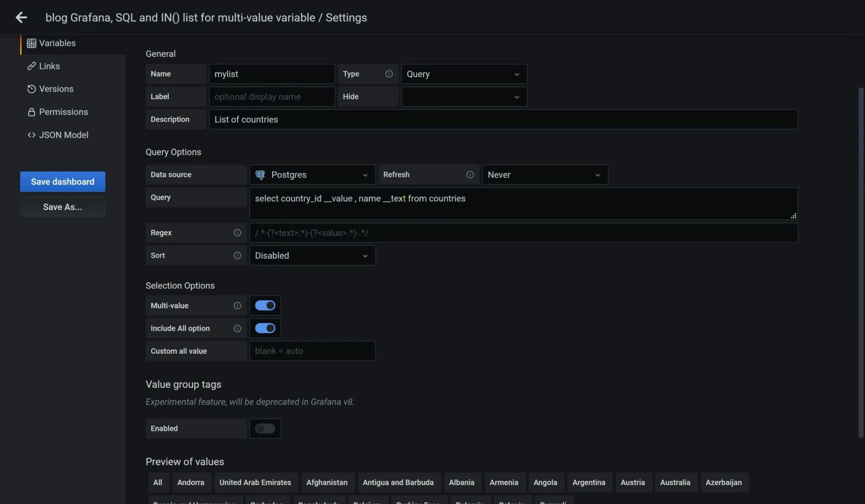Viewport: 865px width, 504px height.
Task: Expand the Refresh dropdown set to Never
Action: point(544,175)
